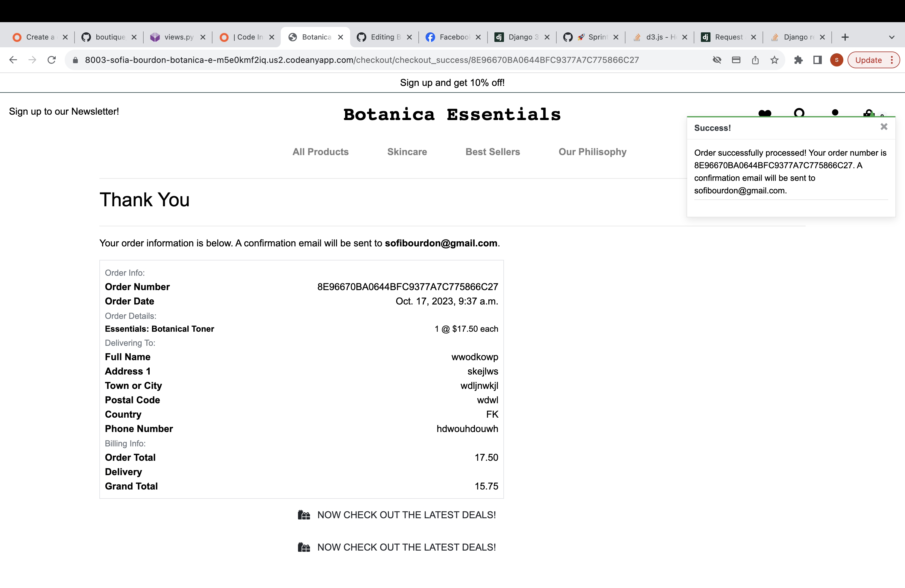Open the browser side panel icon
This screenshot has height=588, width=905.
click(x=817, y=60)
